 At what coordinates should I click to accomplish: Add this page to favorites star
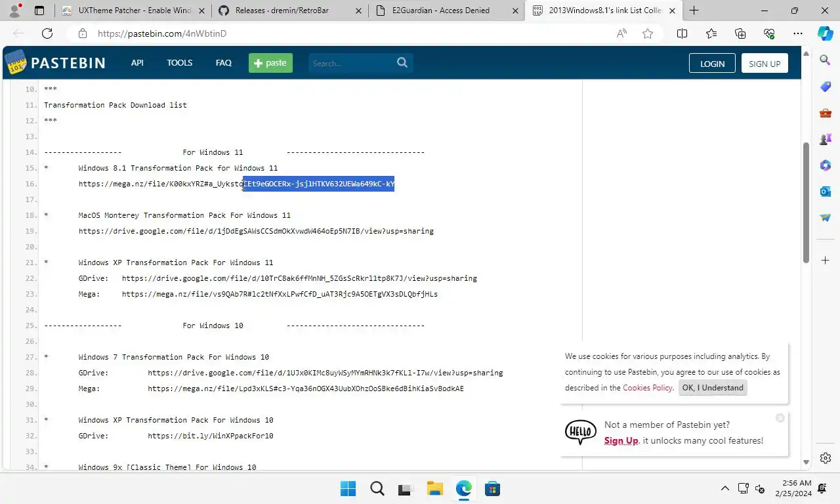648,33
